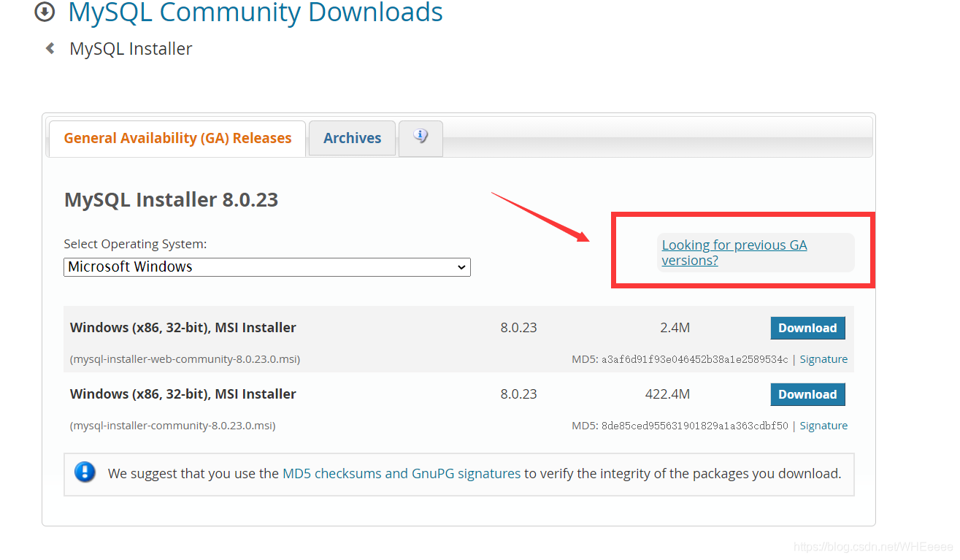Open Signature link for the web-community installer
Screen dimensions: 960x560
(823, 359)
